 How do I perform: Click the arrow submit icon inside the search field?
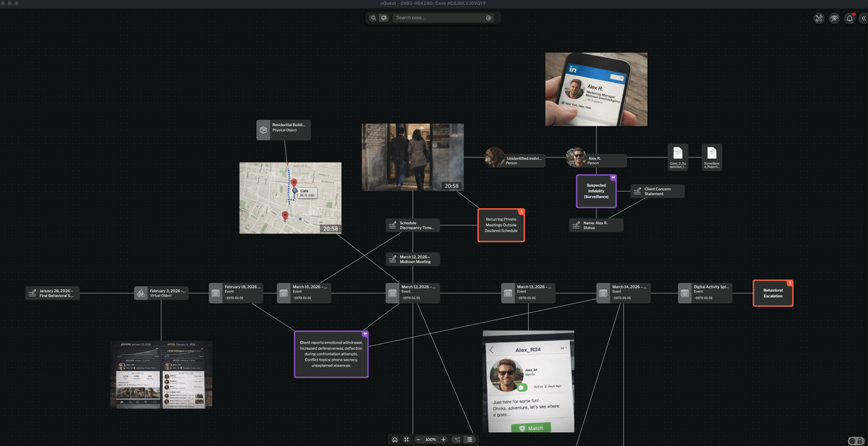(x=490, y=17)
